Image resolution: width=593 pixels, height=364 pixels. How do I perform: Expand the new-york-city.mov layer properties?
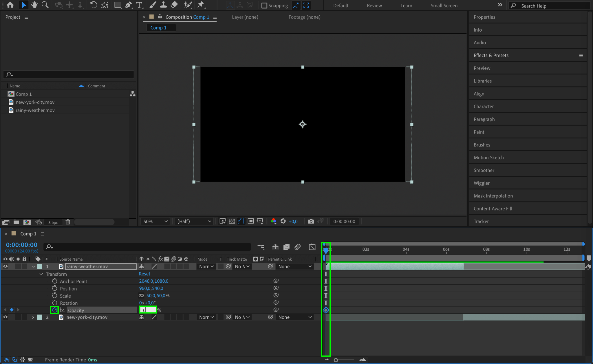33,317
